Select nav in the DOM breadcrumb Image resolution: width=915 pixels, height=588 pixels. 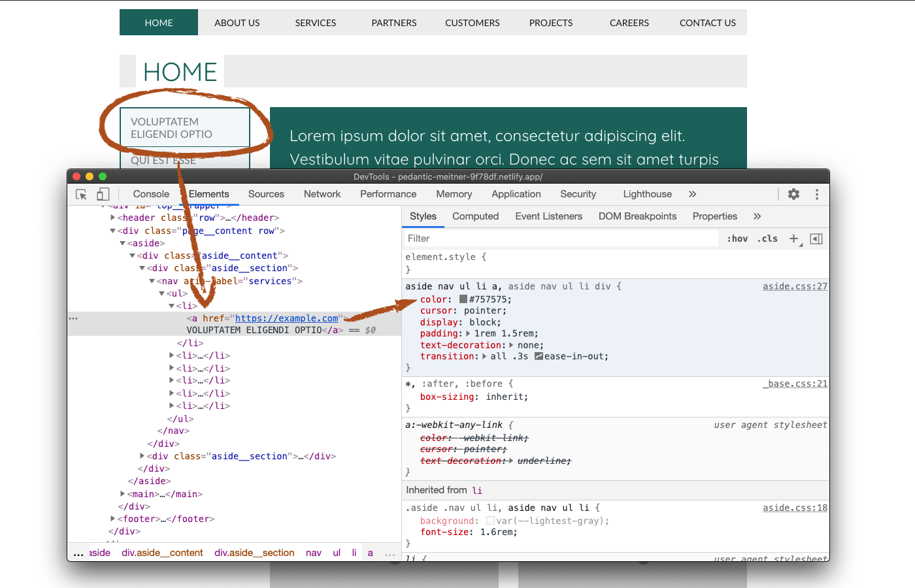pyautogui.click(x=314, y=553)
